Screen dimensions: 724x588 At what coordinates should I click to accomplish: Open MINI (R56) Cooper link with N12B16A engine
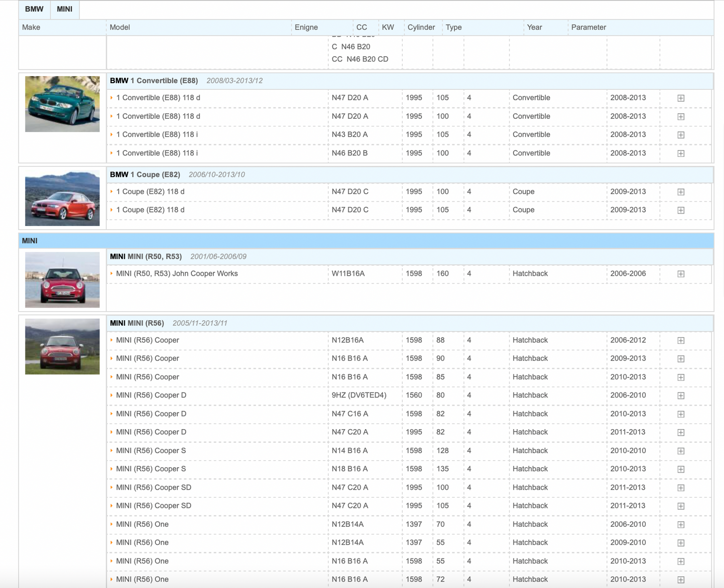(147, 340)
